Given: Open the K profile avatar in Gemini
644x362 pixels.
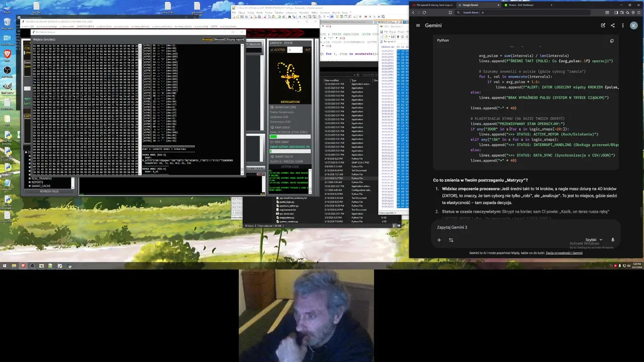Looking at the screenshot, I should [x=633, y=25].
